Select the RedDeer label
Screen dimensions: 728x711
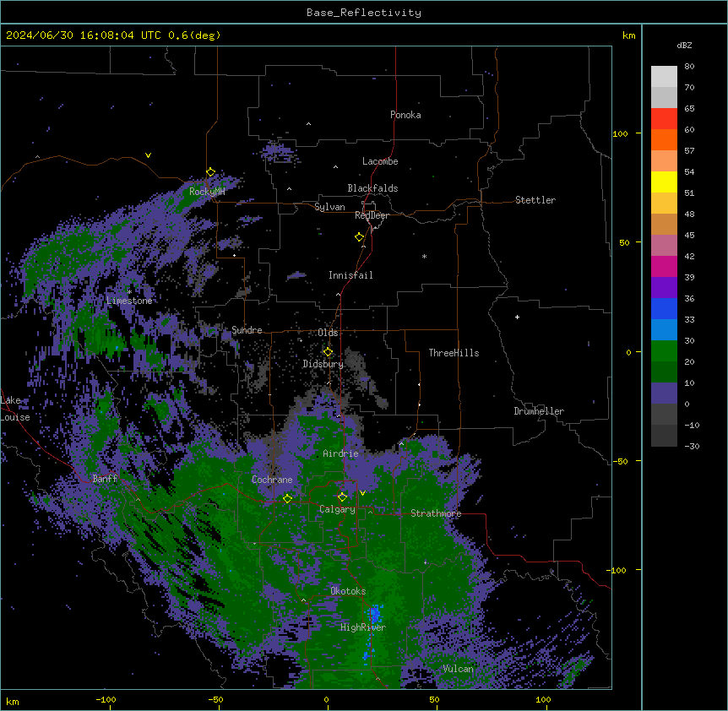(372, 215)
